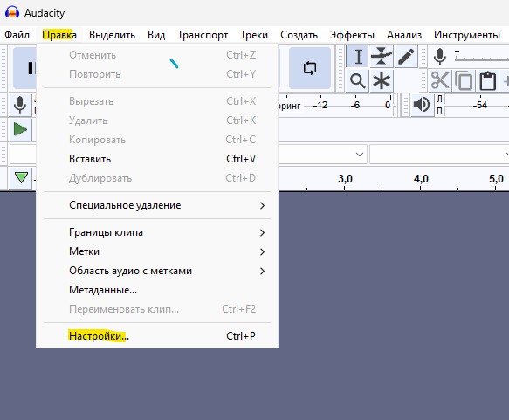
Task: Open the Выделить menu
Action: tap(112, 35)
